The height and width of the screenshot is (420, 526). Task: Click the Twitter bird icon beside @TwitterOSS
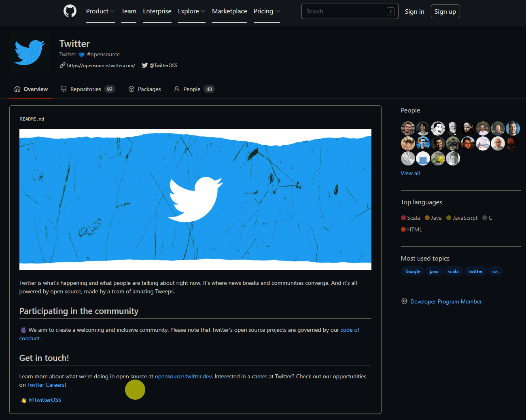145,65
